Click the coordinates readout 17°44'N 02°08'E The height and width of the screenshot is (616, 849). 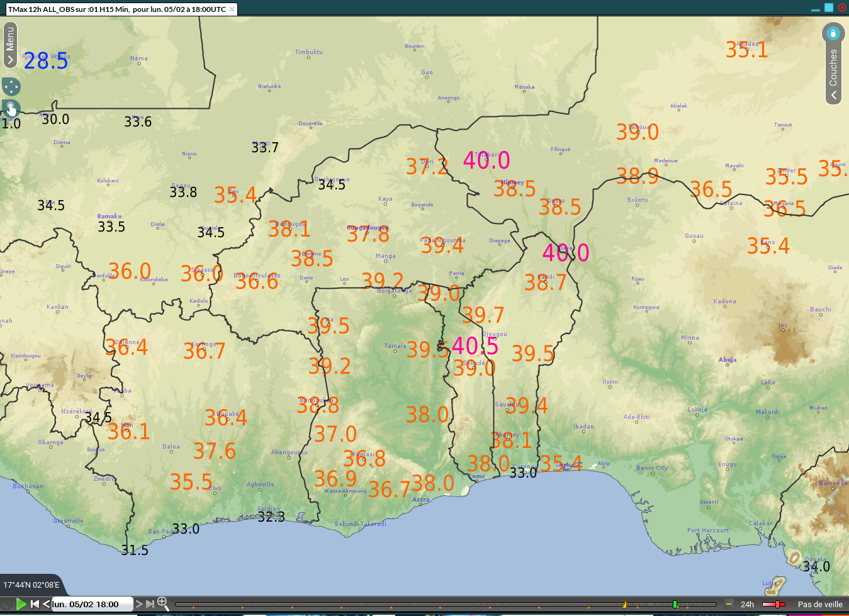pyautogui.click(x=31, y=585)
